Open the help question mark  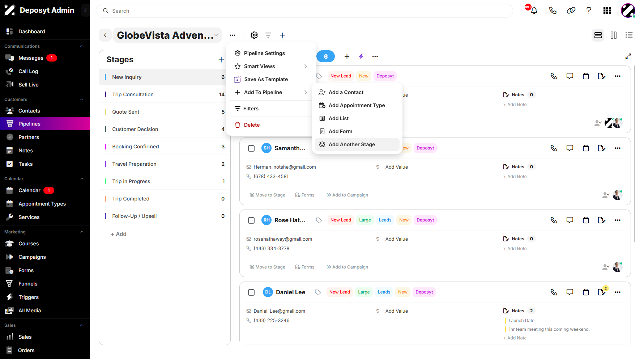589,10
